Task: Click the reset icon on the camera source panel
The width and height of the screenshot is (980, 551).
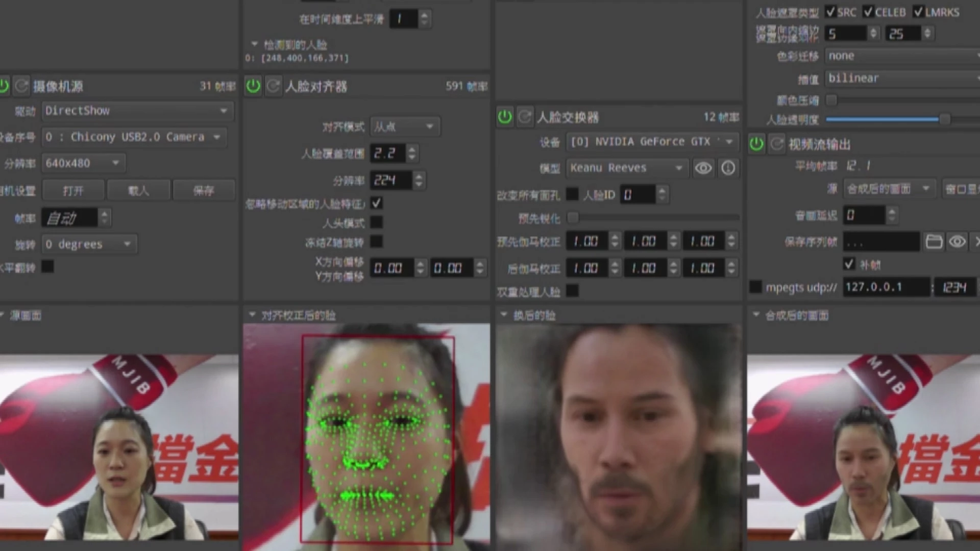Action: coord(21,86)
